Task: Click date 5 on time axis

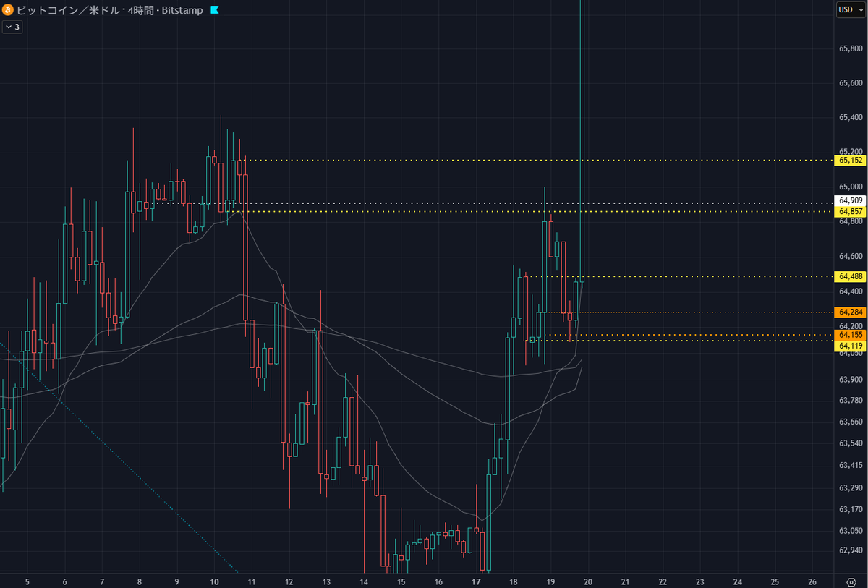Action: coord(27,581)
